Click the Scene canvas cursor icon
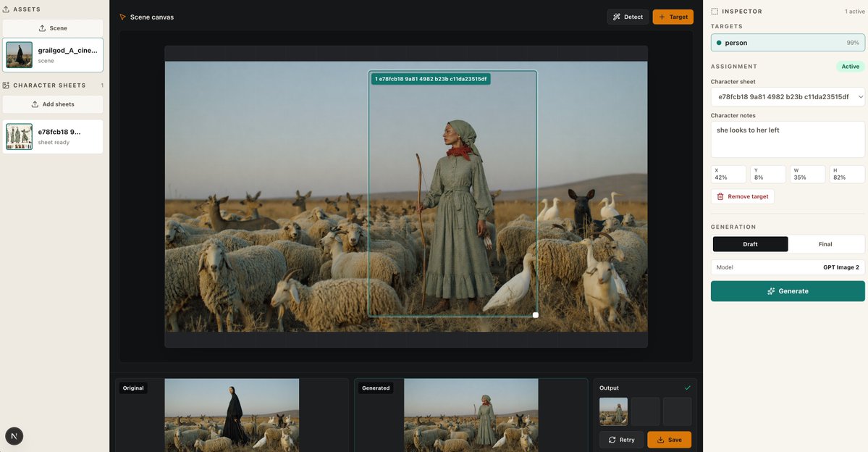Viewport: 868px width, 452px height. [x=123, y=17]
